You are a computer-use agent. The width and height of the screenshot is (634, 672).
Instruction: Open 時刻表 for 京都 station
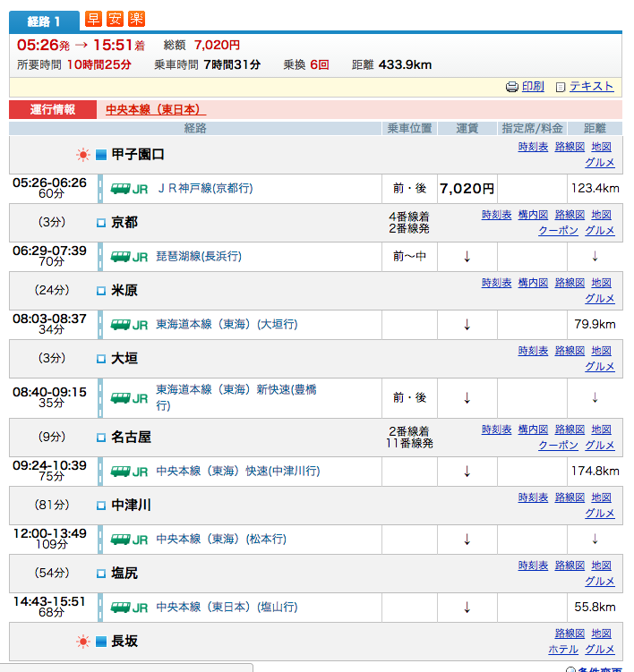[x=496, y=215]
